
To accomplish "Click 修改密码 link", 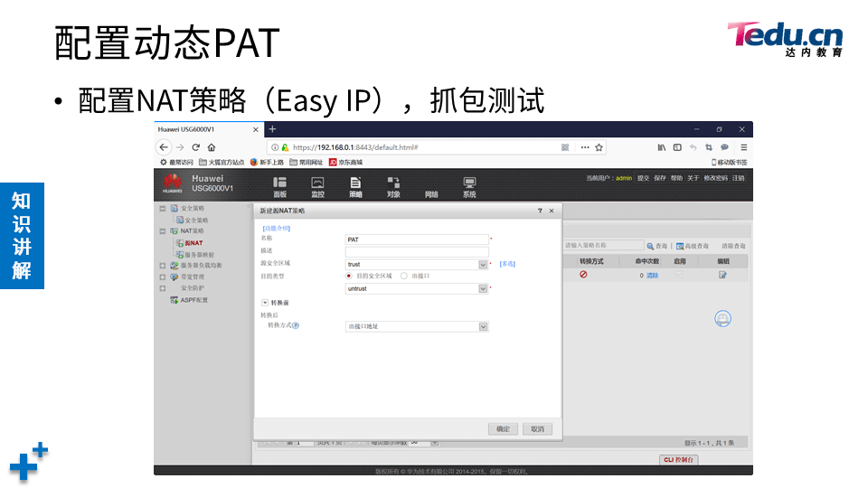I will [716, 178].
